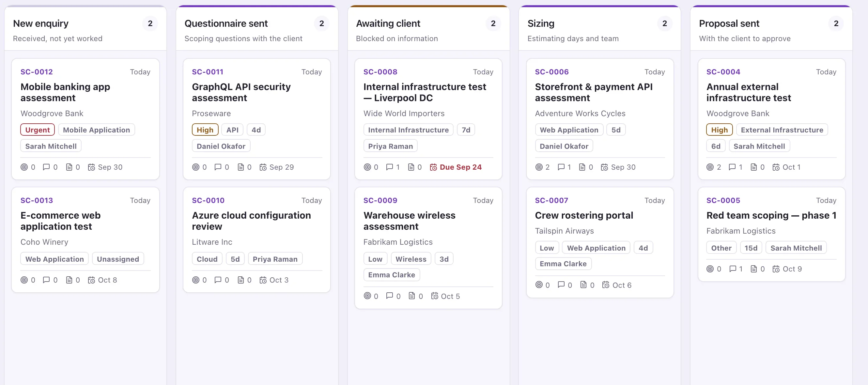
Task: Click the target icon on SC-0013 card
Action: pos(24,280)
